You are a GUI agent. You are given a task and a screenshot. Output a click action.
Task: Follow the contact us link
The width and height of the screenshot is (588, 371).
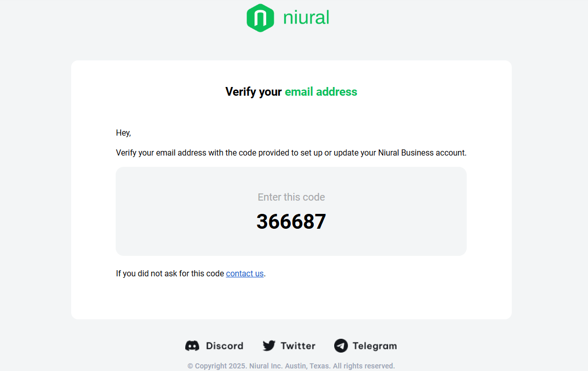[245, 273]
